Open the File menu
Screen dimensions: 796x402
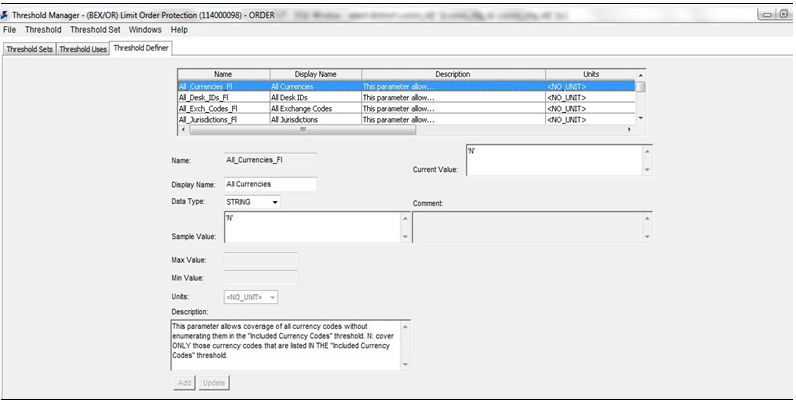[9, 30]
